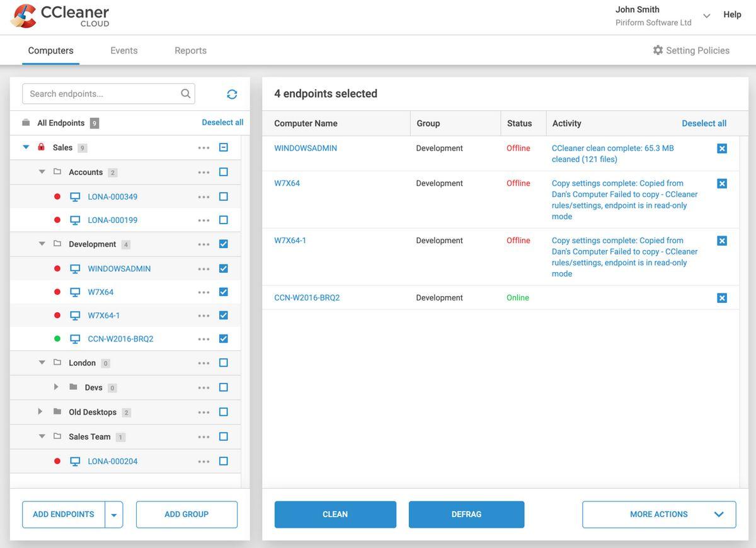
Task: Check the London group checkbox
Action: click(x=223, y=363)
